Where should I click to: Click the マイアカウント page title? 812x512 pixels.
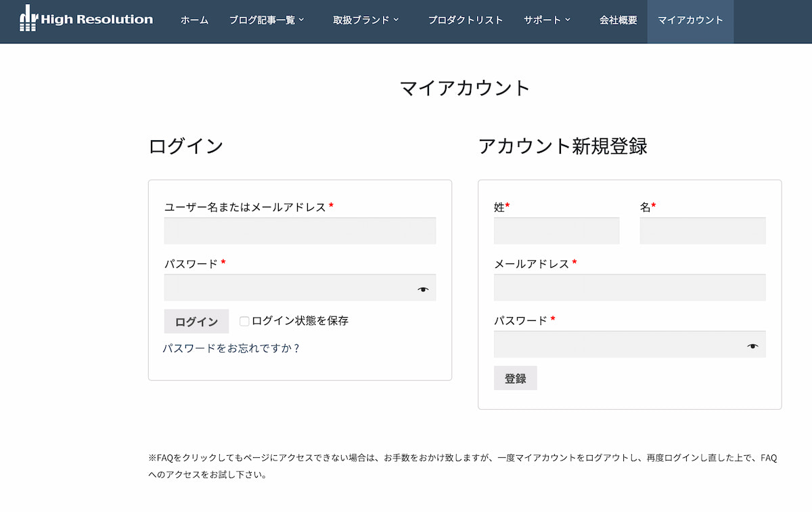coord(465,88)
